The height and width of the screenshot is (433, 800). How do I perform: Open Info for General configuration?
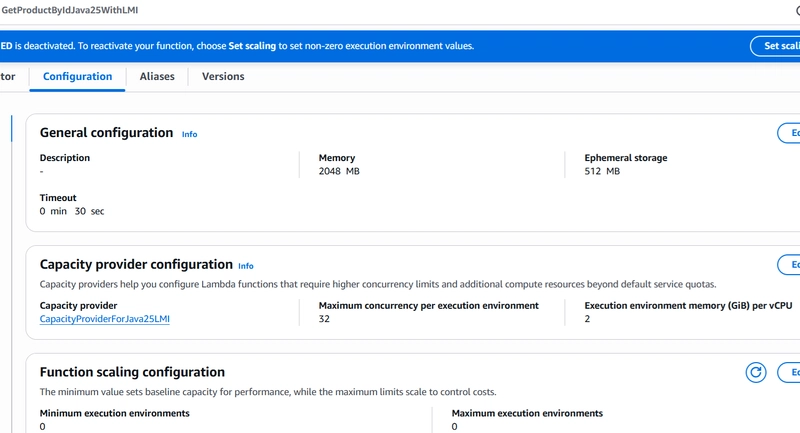(x=189, y=134)
